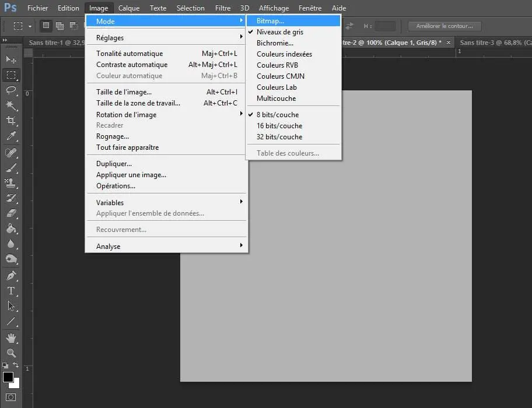This screenshot has width=532, height=408.
Task: Select the History Brush tool
Action: click(x=11, y=198)
